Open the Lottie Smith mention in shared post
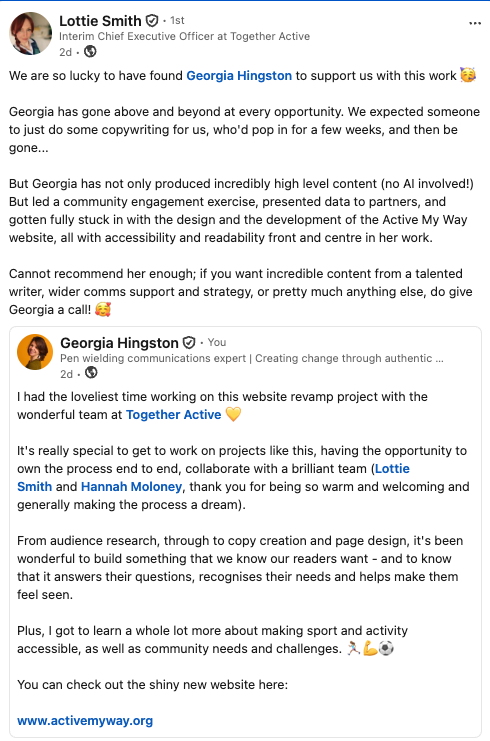490x741 pixels. [x=392, y=468]
